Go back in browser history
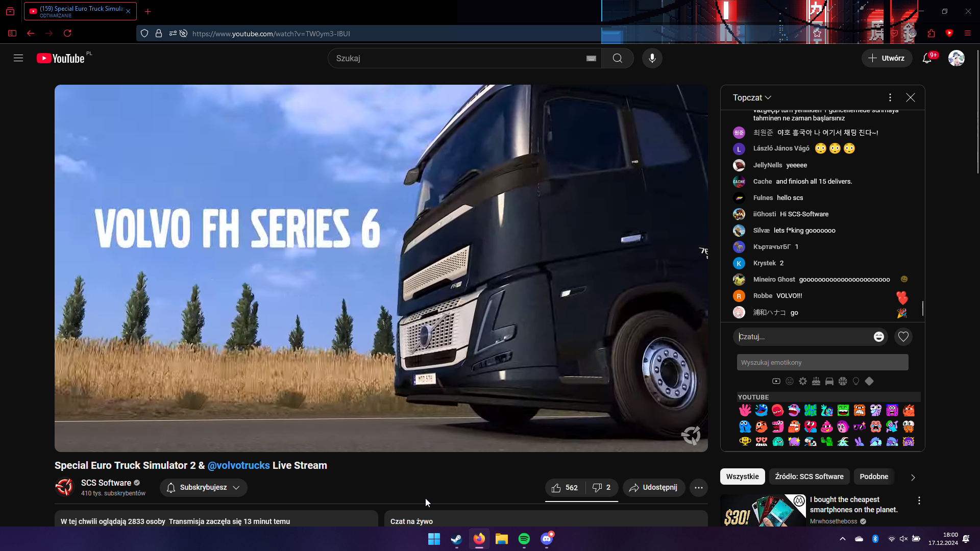 pos(31,33)
